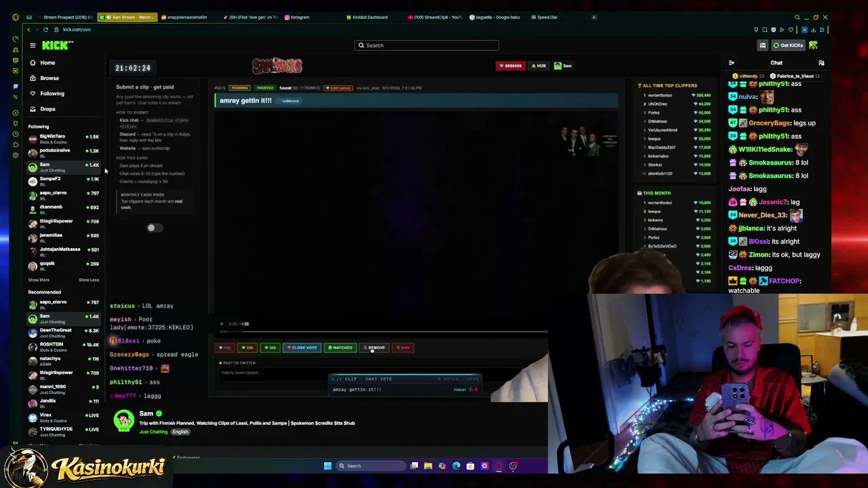Screen dimensions: 868x488
Task: Open File Explorer from taskbar
Action: click(x=428, y=466)
